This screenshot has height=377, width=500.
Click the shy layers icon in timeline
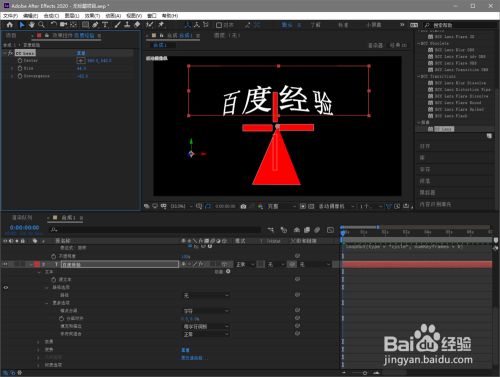[x=296, y=230]
